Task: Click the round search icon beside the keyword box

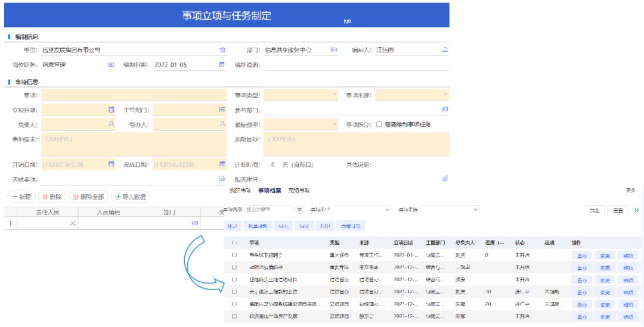Action: click(x=300, y=210)
